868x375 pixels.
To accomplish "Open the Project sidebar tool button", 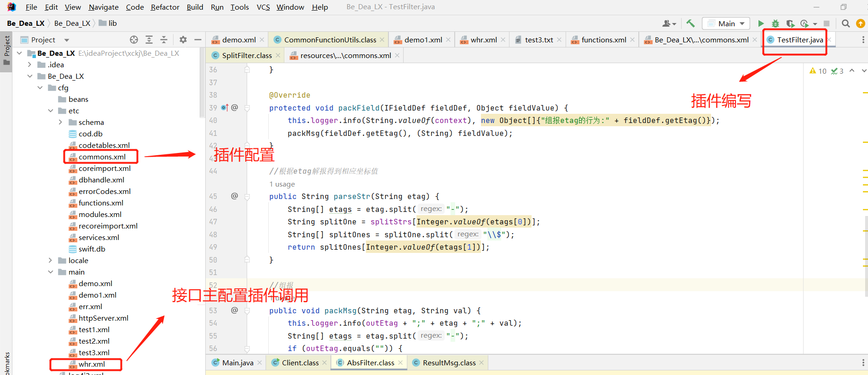I will click(6, 51).
